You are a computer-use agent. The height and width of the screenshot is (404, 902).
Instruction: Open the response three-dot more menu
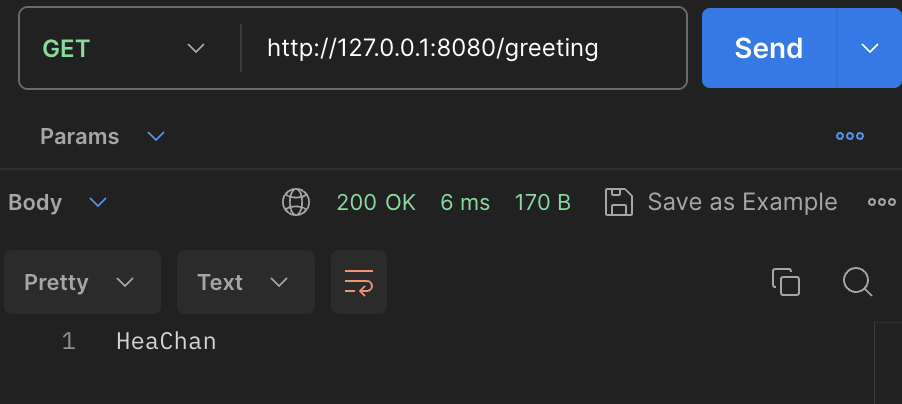[882, 203]
